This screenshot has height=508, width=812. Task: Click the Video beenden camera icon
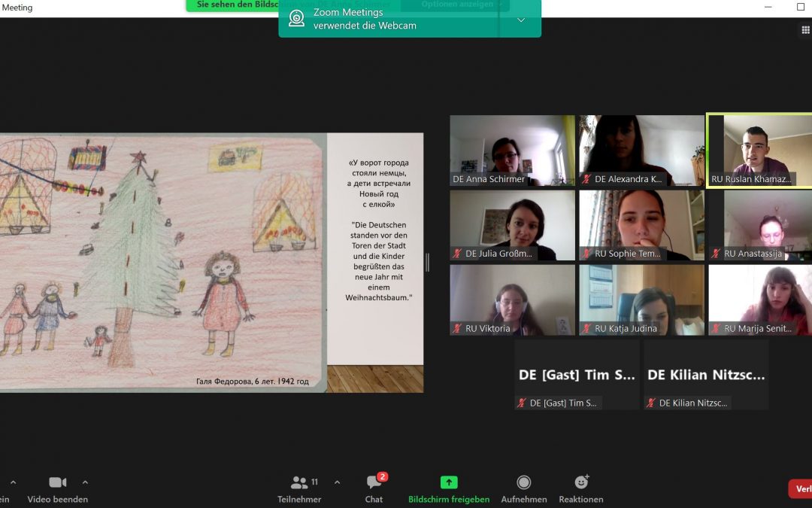[57, 482]
